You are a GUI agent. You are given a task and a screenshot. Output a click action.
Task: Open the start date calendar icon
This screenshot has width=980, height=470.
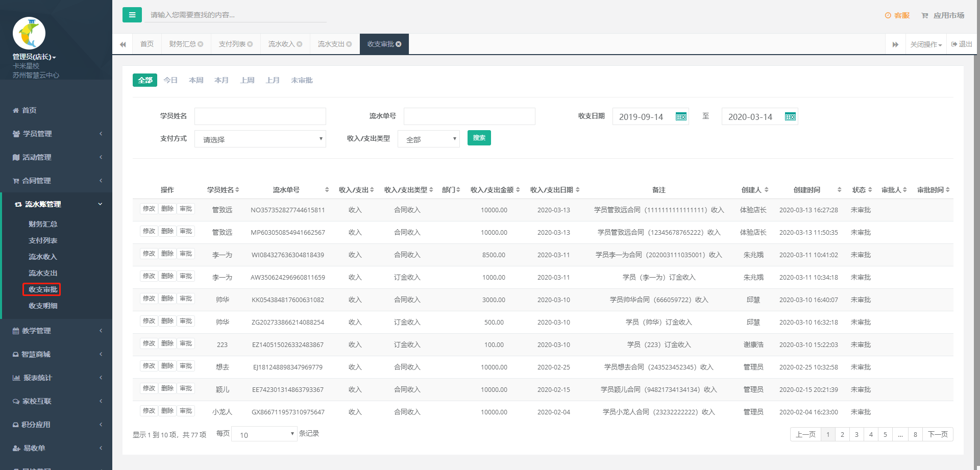click(x=681, y=117)
